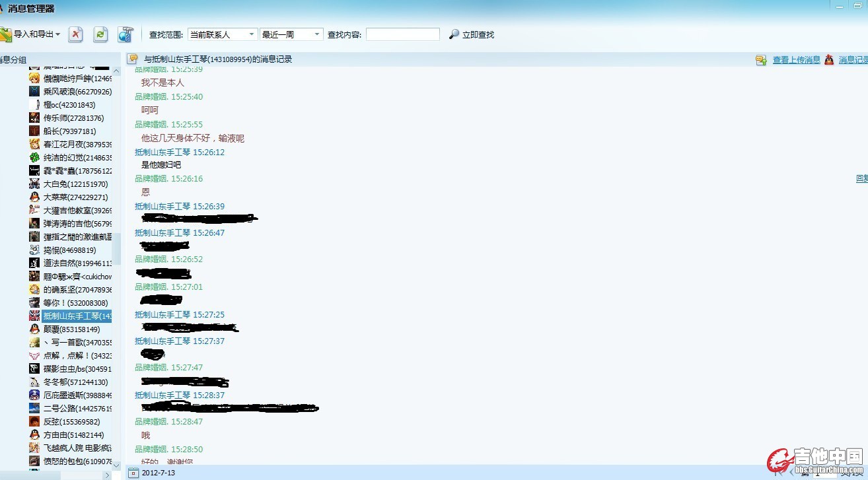Screen dimensions: 868x480
Task: Click the red penguin icon beside 消息记录
Action: pyautogui.click(x=828, y=60)
